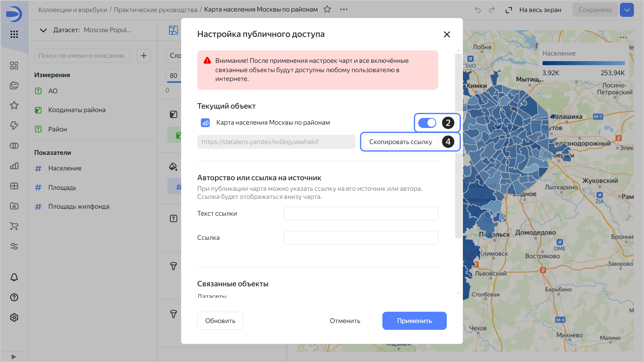This screenshot has height=362, width=644.
Task: Click the Обновить button
Action: (x=220, y=321)
